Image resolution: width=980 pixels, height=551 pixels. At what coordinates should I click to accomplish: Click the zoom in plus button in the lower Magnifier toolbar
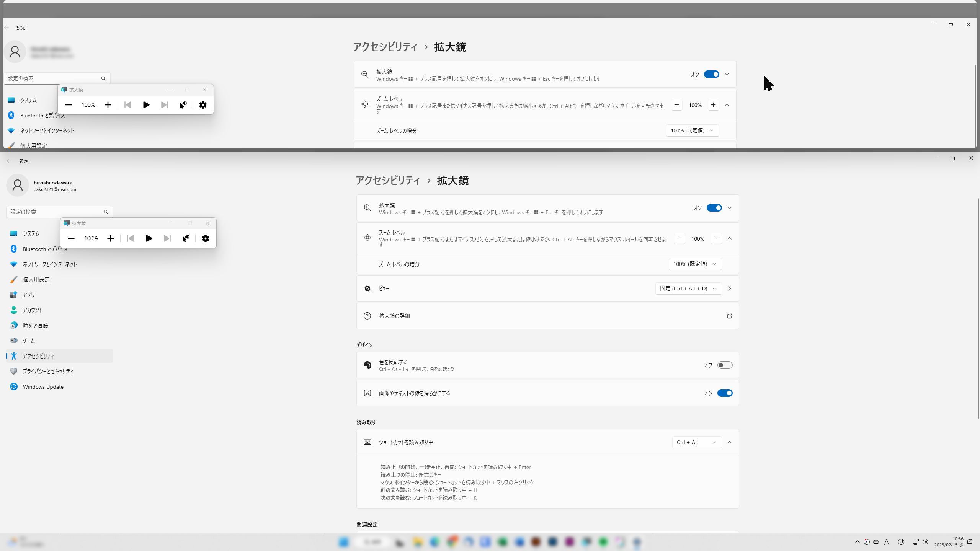tap(111, 238)
